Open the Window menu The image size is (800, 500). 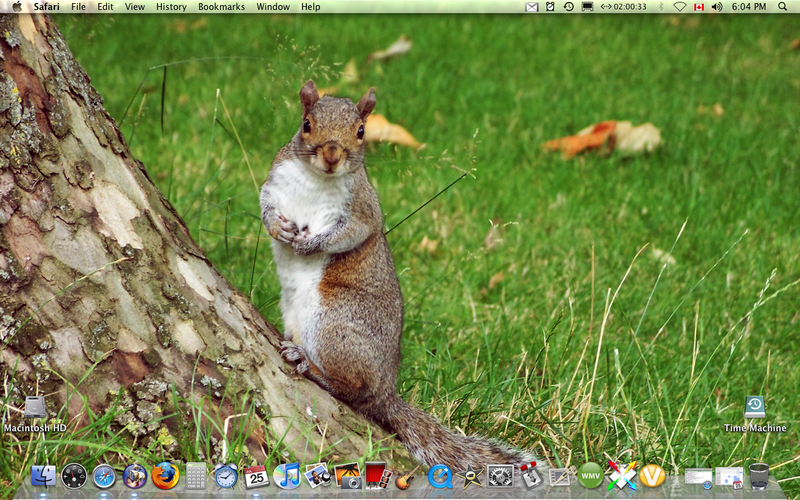(273, 7)
